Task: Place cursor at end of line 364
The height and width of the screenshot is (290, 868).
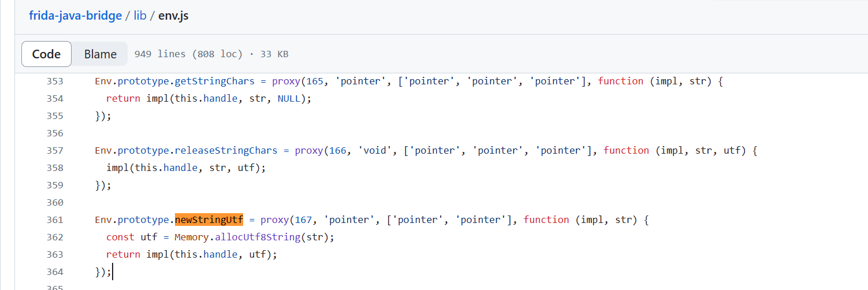Action: [x=112, y=272]
